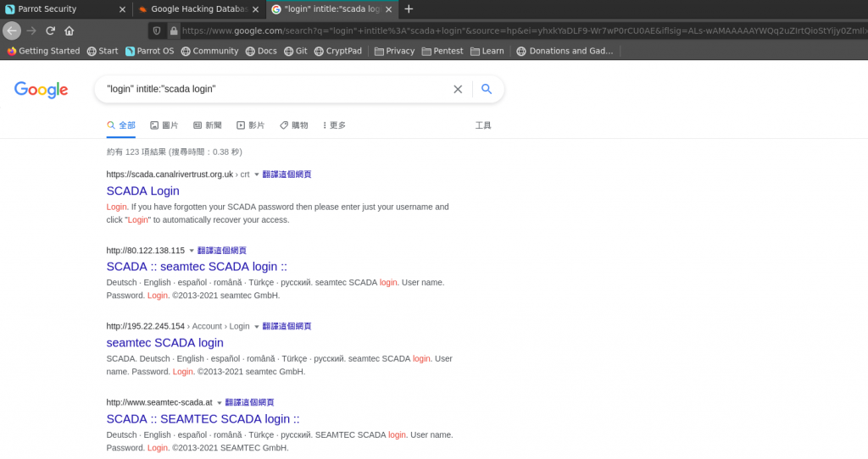
Task: Click the padlock site security icon
Action: pyautogui.click(x=174, y=31)
